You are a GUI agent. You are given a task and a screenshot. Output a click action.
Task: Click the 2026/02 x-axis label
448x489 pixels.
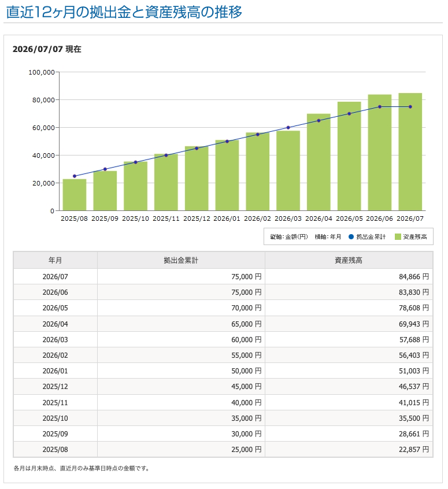click(x=257, y=218)
